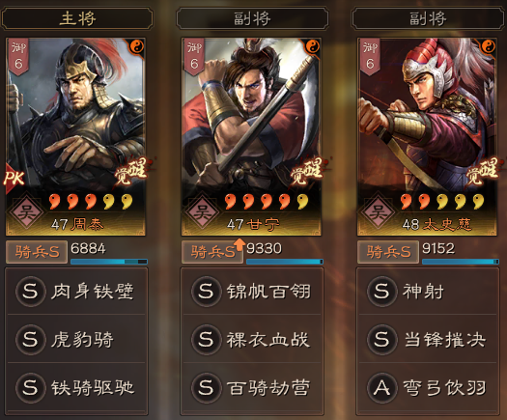Click the yin-yang icon on 甘宁's card
The width and height of the screenshot is (507, 420).
[313, 47]
